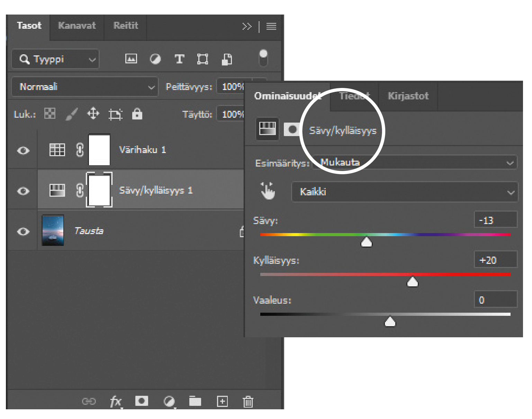Click the create new layer icon

(222, 401)
